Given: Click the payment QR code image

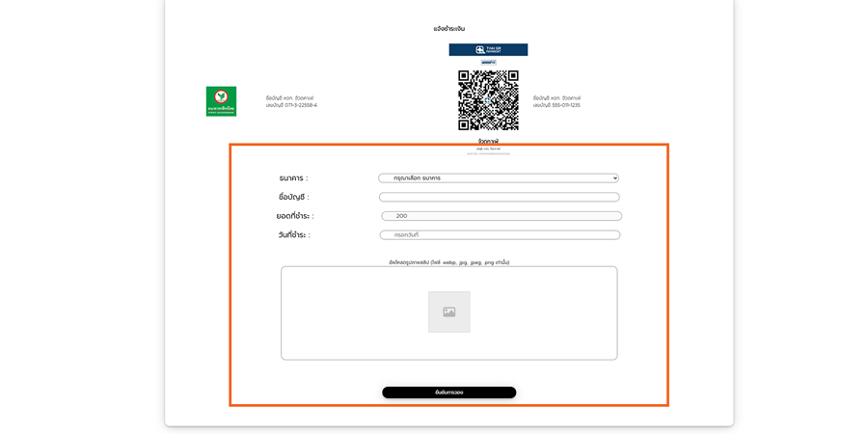Looking at the screenshot, I should point(488,100).
